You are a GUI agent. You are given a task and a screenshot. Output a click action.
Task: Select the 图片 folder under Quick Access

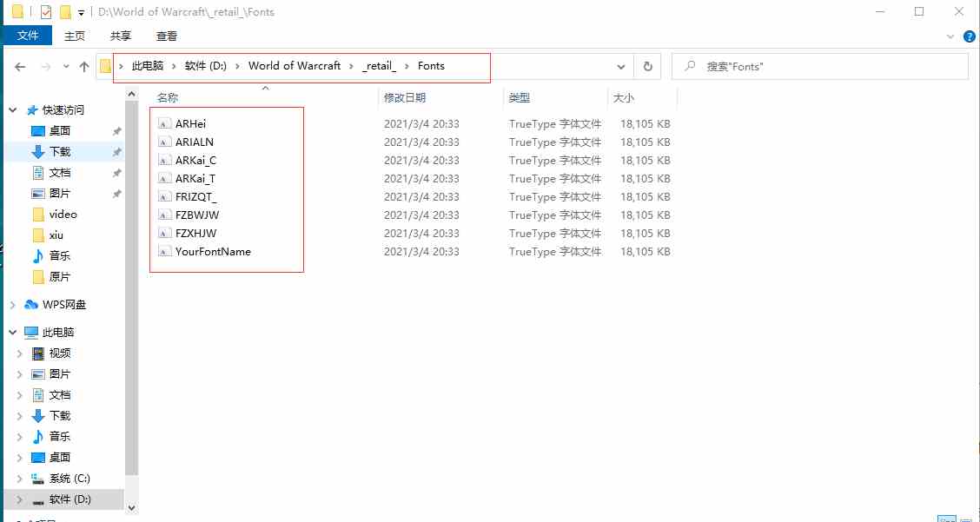pos(61,194)
